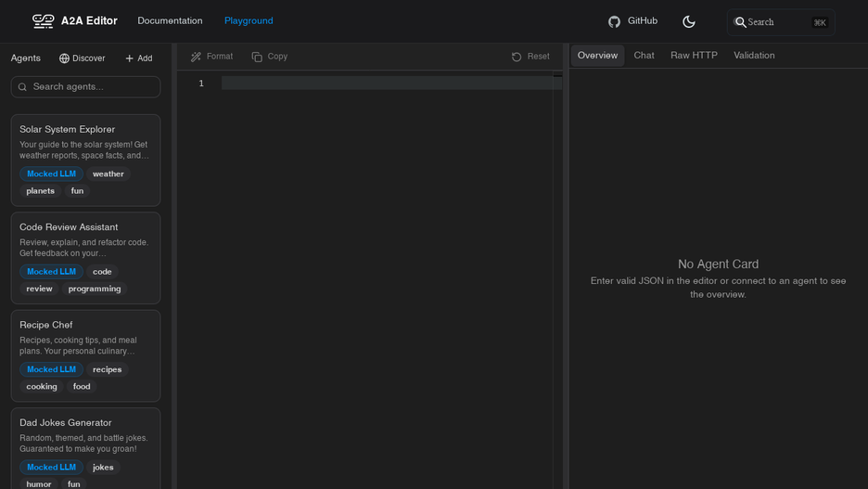The width and height of the screenshot is (868, 489).
Task: Click the food tag
Action: coord(82,387)
